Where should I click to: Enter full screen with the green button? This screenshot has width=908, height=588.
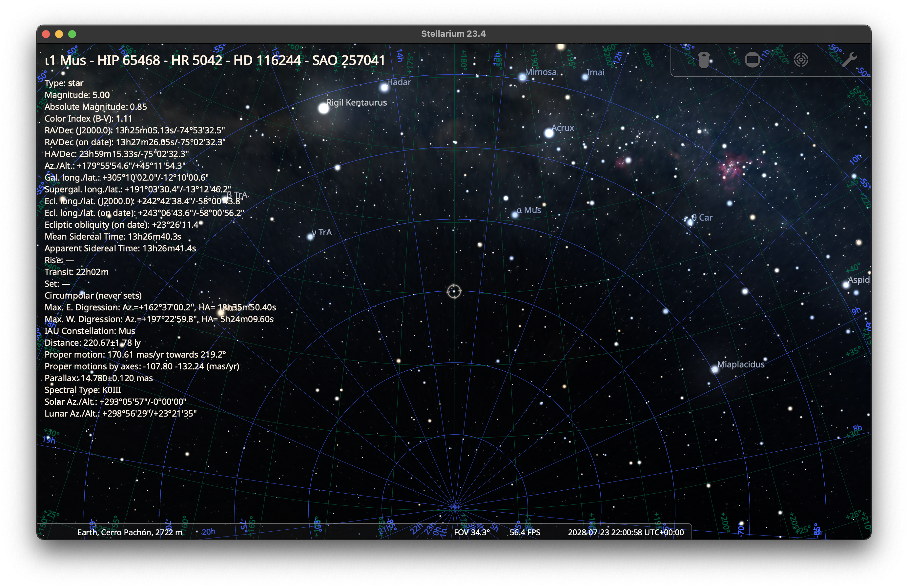click(72, 34)
